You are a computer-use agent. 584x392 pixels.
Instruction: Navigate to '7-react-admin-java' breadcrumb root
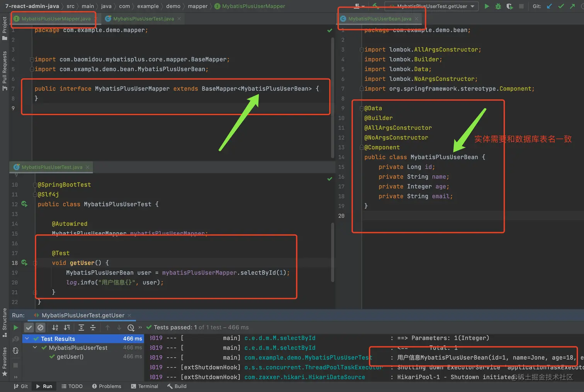32,6
